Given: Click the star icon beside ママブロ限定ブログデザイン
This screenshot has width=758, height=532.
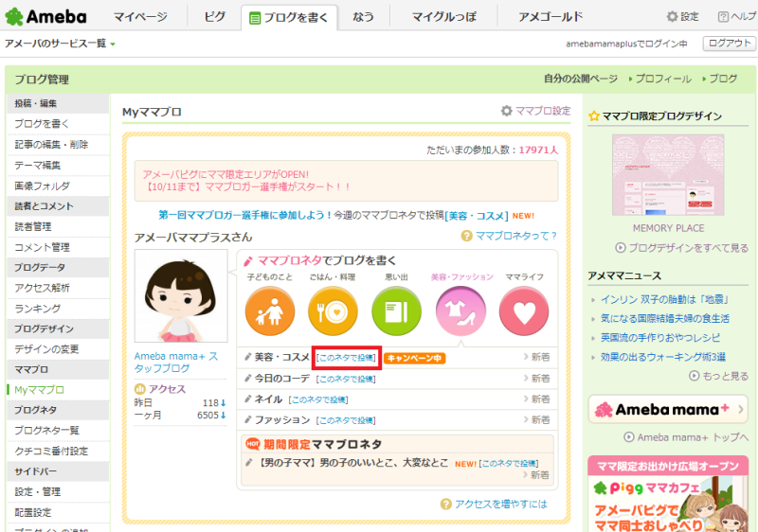Looking at the screenshot, I should coord(594,116).
